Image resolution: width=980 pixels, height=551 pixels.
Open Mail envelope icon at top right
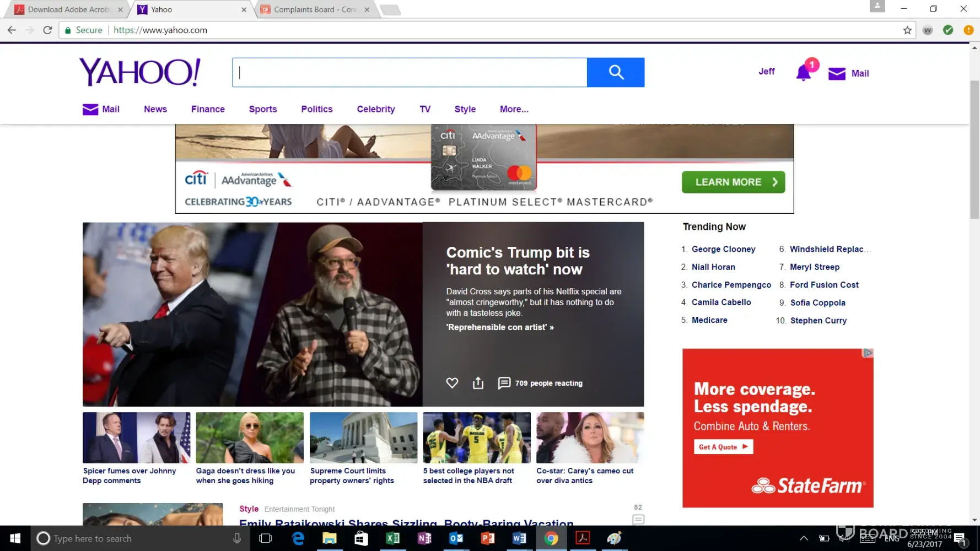pos(837,73)
